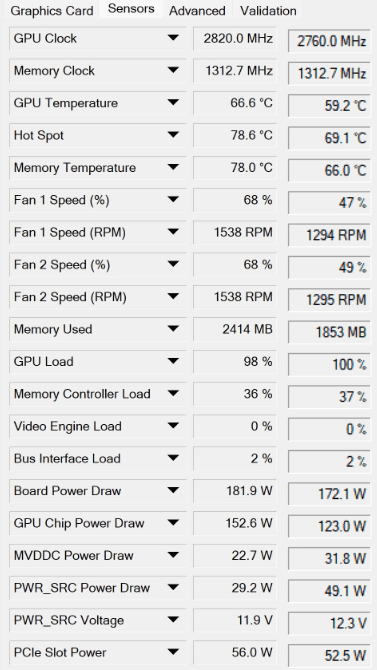
Task: Open the GPU Load dropdown arrow
Action: point(173,361)
